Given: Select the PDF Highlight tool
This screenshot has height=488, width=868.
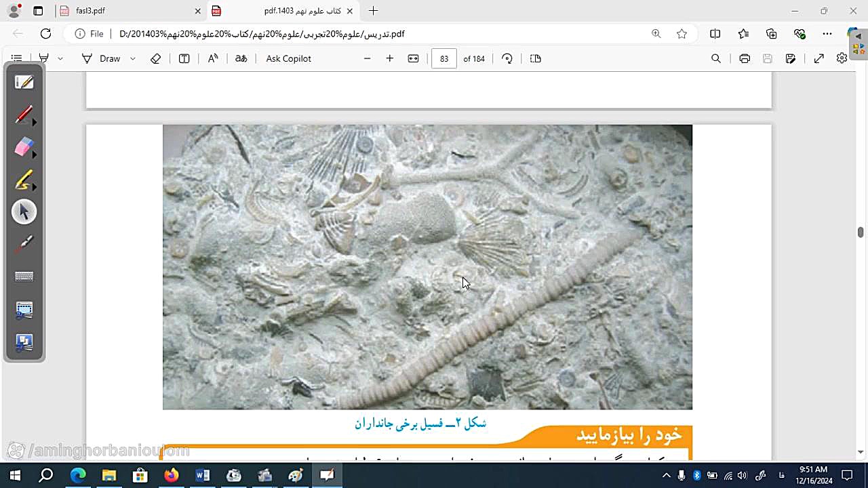Looking at the screenshot, I should click(43, 58).
